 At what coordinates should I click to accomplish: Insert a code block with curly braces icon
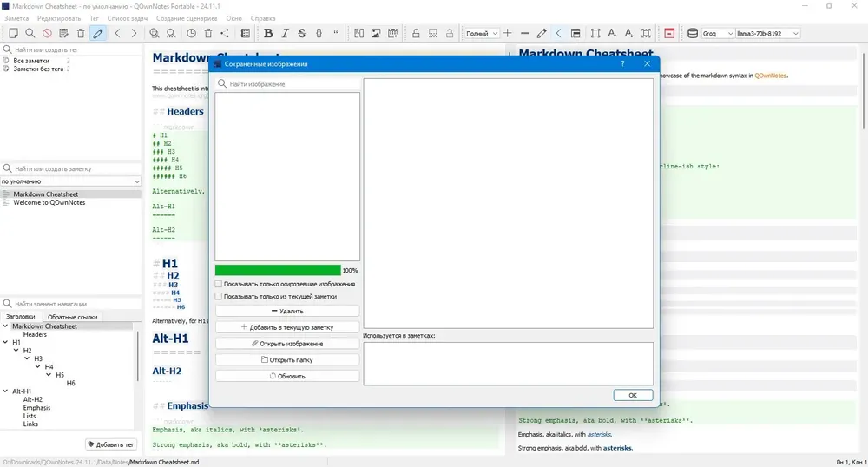point(319,33)
